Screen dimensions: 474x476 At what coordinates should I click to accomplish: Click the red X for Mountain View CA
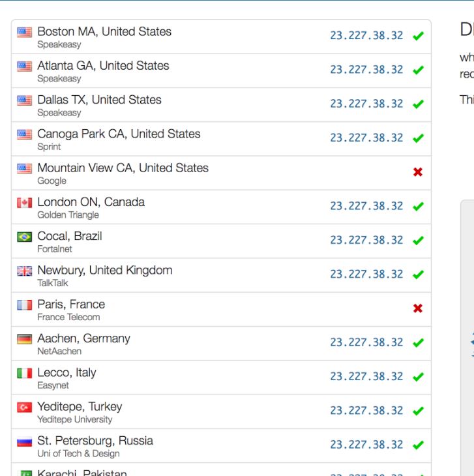pos(418,172)
